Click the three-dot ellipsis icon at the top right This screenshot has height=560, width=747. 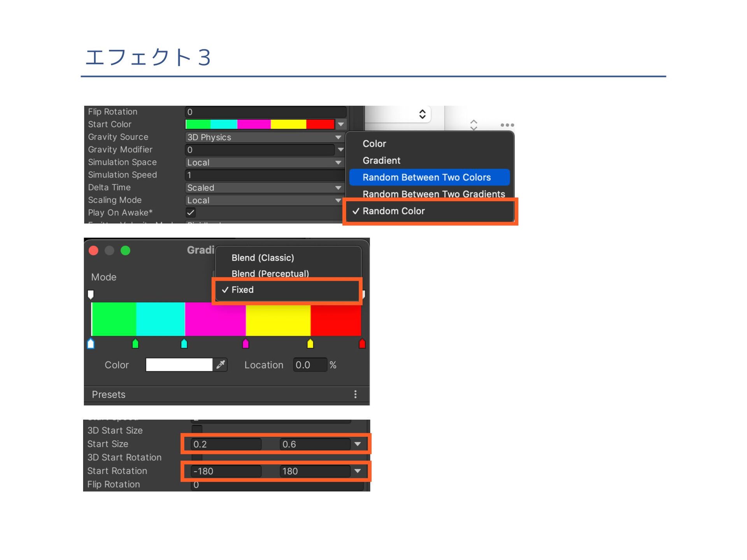(x=507, y=125)
